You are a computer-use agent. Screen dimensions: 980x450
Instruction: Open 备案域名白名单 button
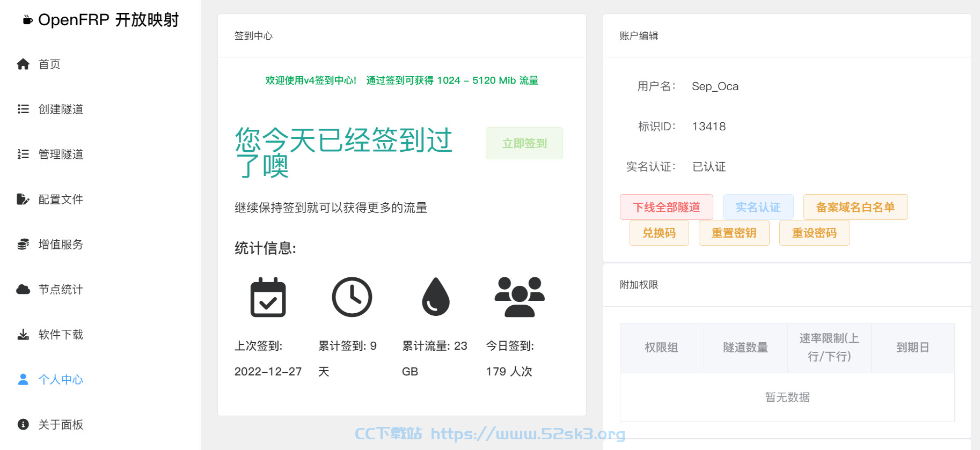tap(855, 207)
